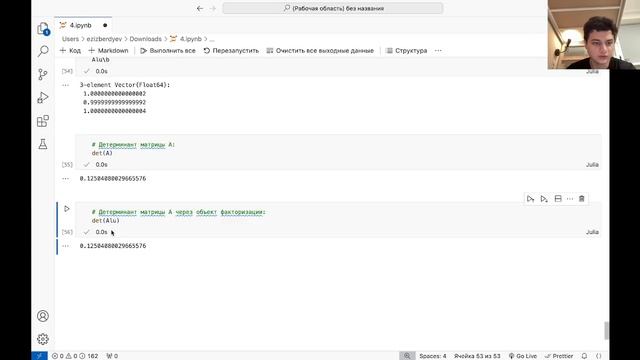Click ezizberdyev in the breadcrumb path
Viewport: 640px width, 360px height.
click(x=104, y=39)
